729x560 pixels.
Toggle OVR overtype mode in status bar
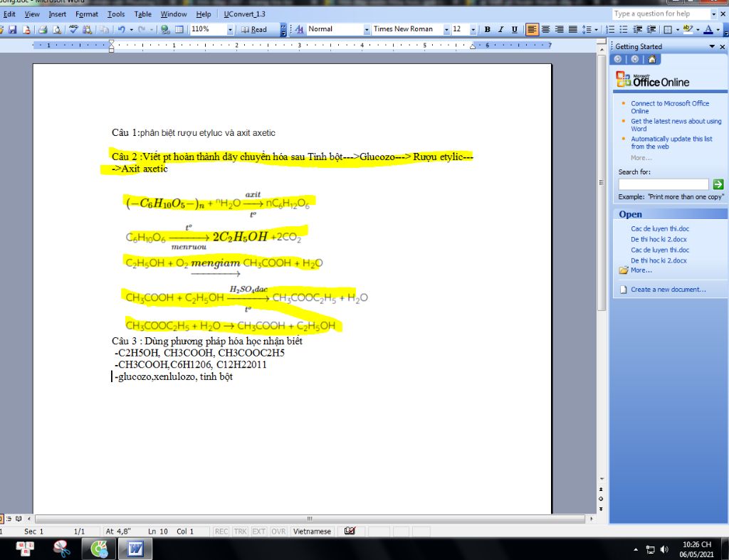(278, 532)
